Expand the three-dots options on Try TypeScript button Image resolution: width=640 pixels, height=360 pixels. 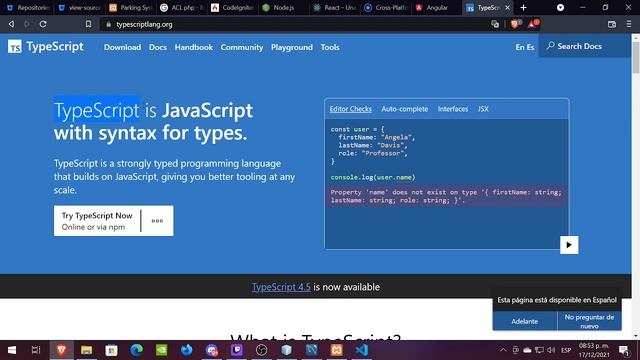pyautogui.click(x=157, y=221)
